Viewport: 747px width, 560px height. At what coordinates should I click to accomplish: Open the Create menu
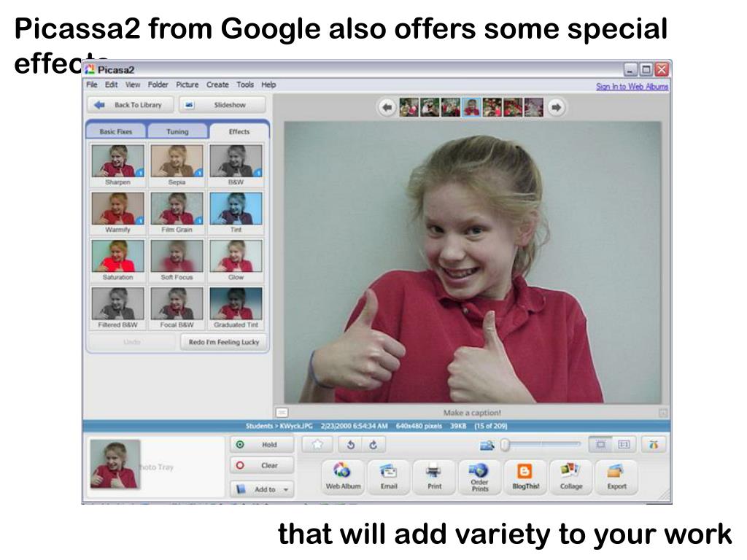(217, 85)
